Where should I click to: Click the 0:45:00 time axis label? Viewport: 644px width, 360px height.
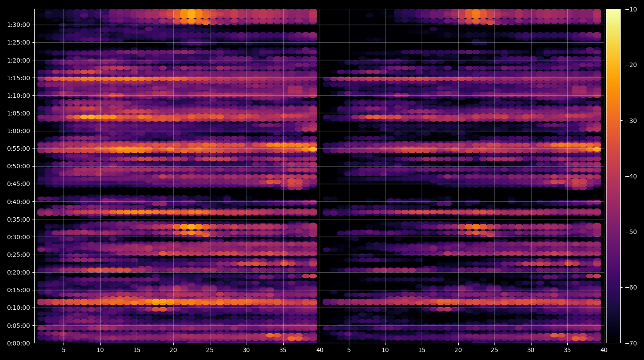[19, 184]
